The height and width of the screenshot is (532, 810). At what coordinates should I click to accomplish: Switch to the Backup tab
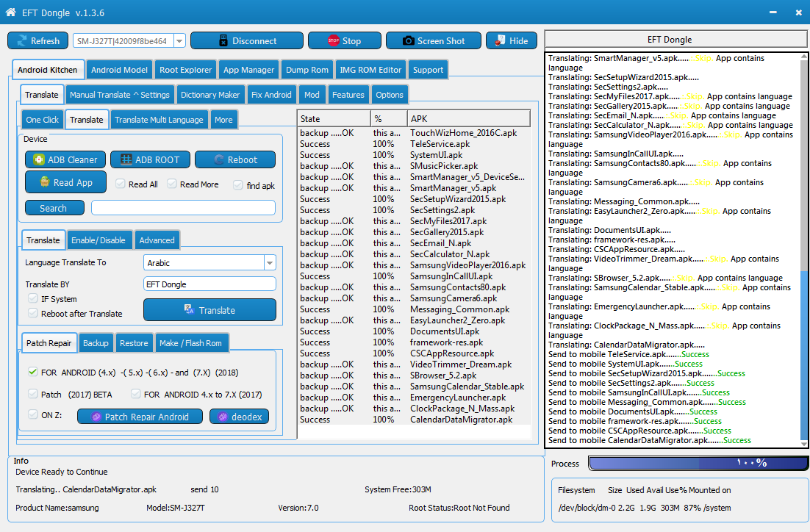(96, 343)
